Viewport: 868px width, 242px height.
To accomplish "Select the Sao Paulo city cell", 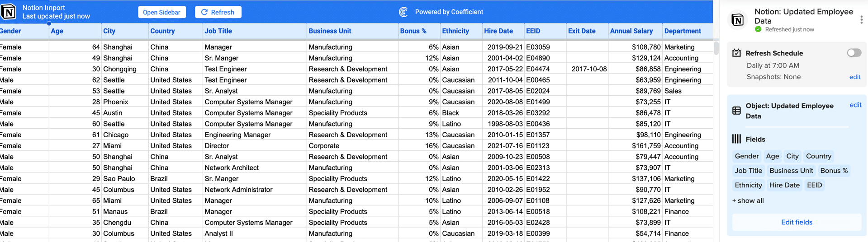I will click(x=125, y=179).
